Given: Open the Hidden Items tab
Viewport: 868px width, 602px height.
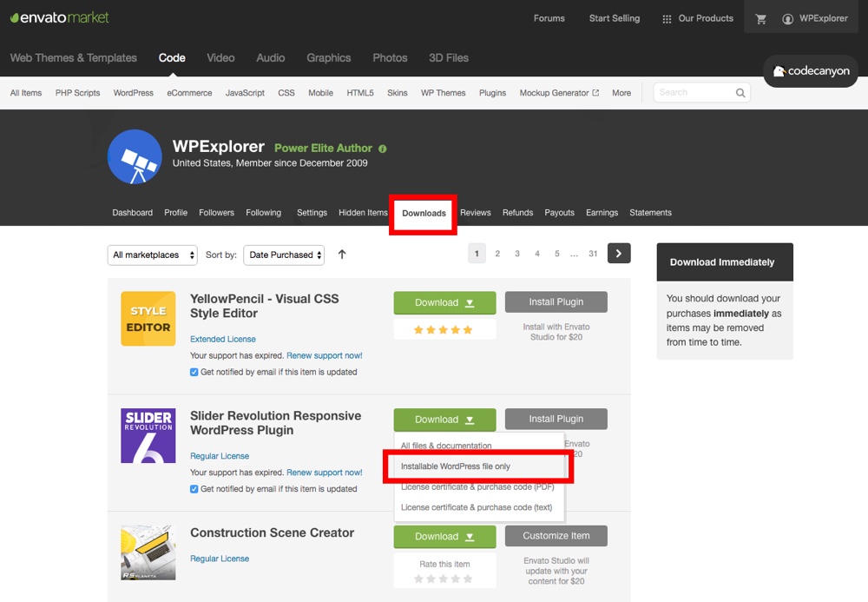Looking at the screenshot, I should pos(363,213).
